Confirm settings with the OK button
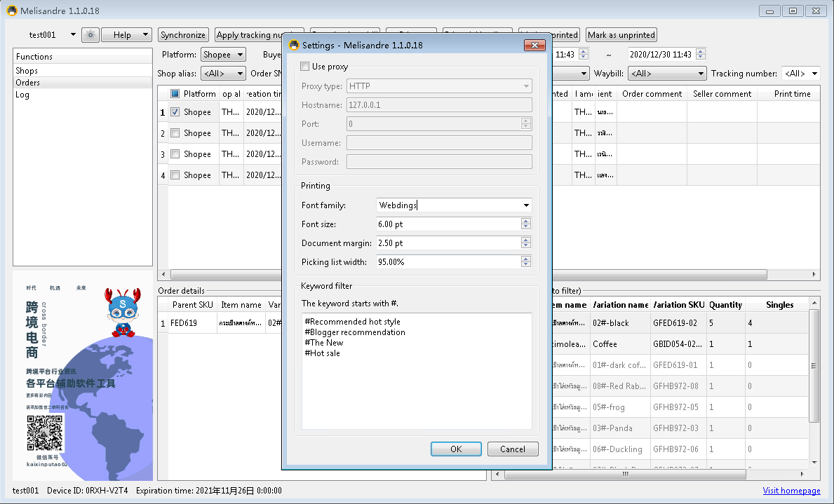The height and width of the screenshot is (504, 834). click(456, 449)
